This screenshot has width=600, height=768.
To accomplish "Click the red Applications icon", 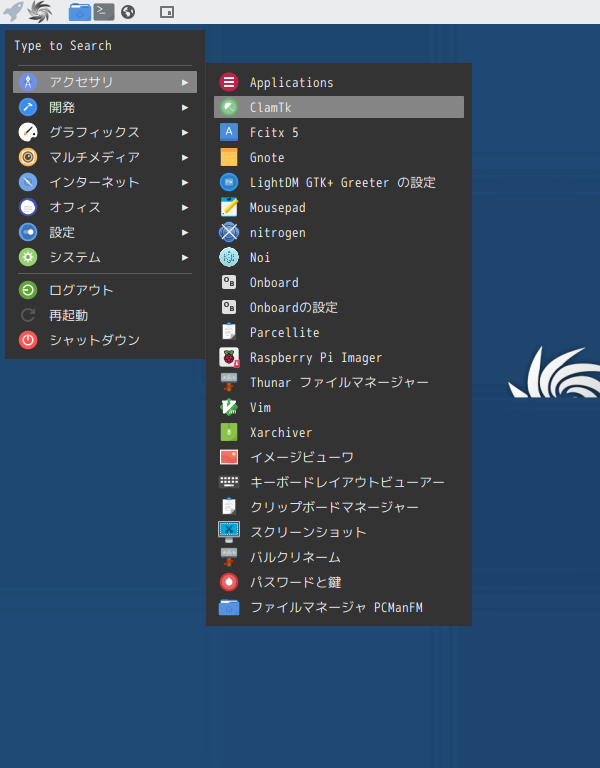I will pyautogui.click(x=229, y=82).
